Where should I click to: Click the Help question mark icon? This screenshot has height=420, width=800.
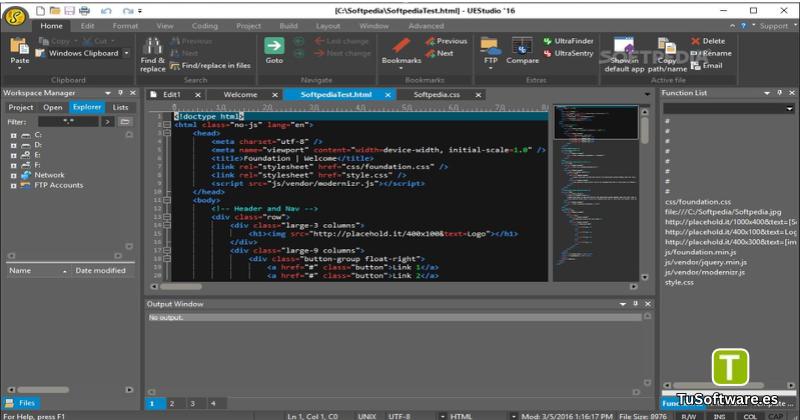click(743, 26)
